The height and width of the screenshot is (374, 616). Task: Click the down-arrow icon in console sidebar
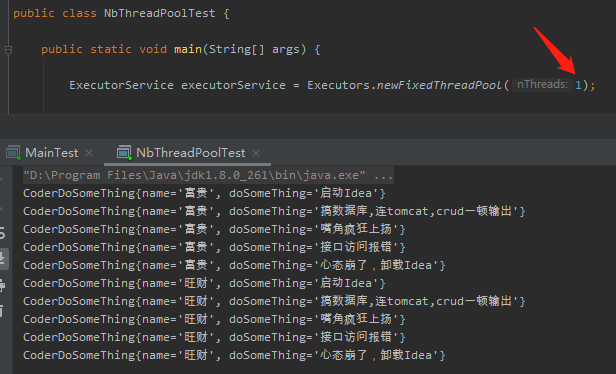(2, 209)
